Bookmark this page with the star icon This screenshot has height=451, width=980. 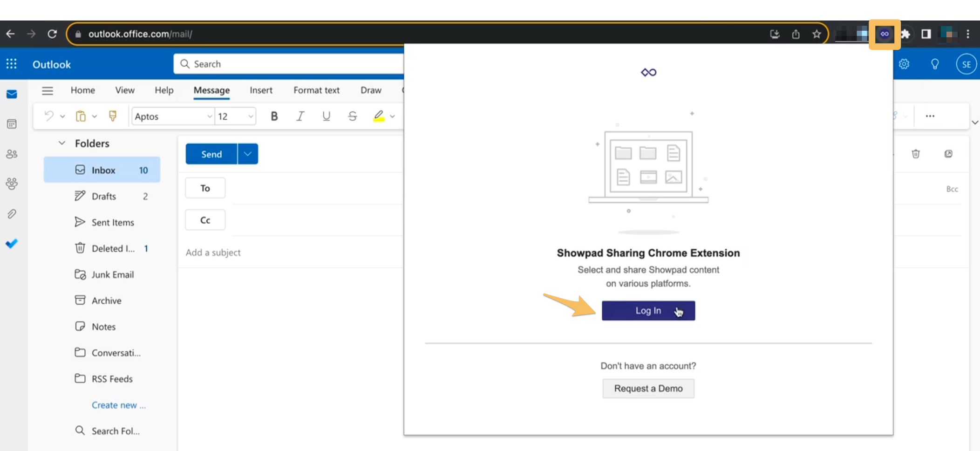click(817, 34)
